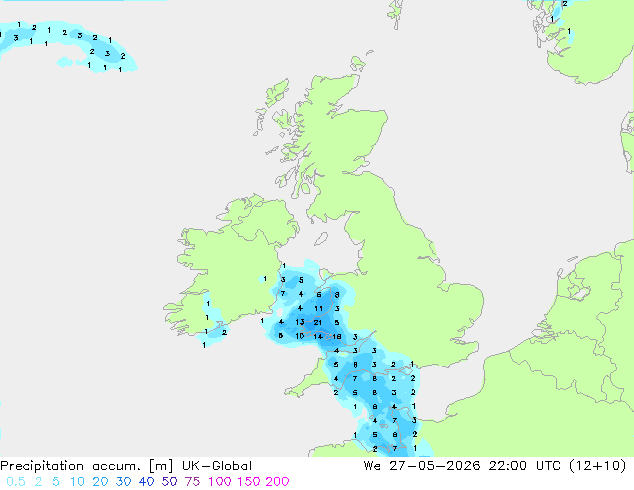Viewport: 634px width, 490px height.
Task: Click the "(12+10)" forecast offset text
Action: click(x=597, y=466)
